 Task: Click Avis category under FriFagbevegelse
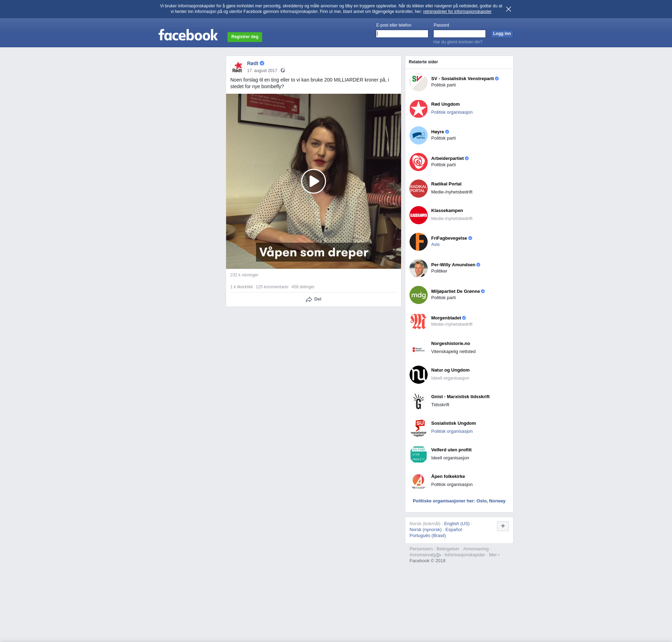pos(435,245)
